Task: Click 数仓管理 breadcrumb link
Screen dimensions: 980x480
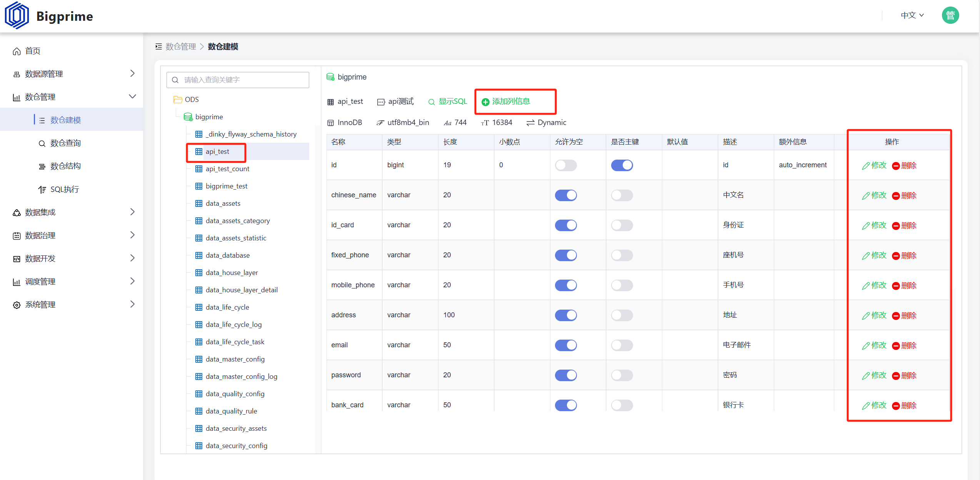Action: pos(181,47)
